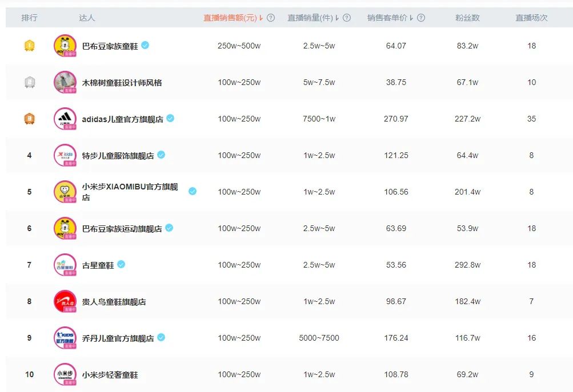Select the 排行 column header

pyautogui.click(x=29, y=18)
